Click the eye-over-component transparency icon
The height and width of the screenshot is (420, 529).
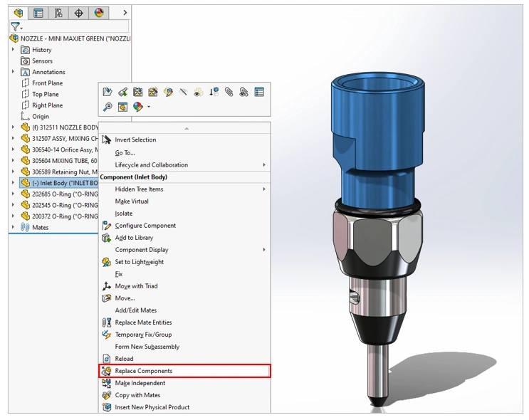[199, 92]
